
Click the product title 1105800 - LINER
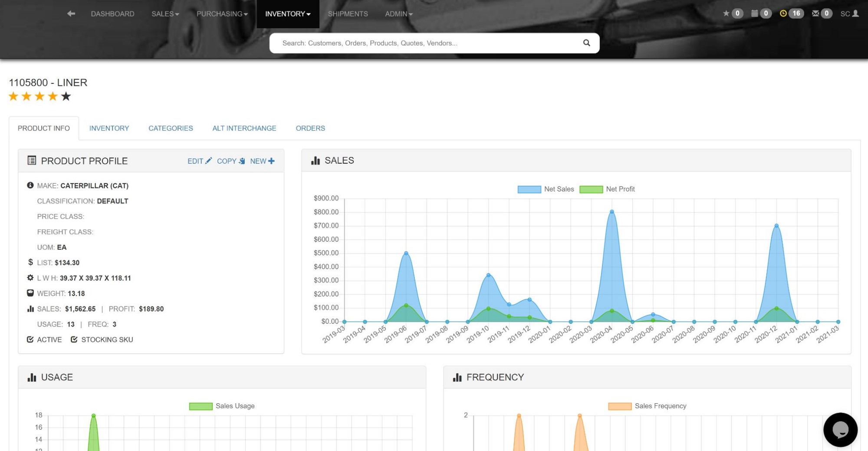(x=48, y=82)
